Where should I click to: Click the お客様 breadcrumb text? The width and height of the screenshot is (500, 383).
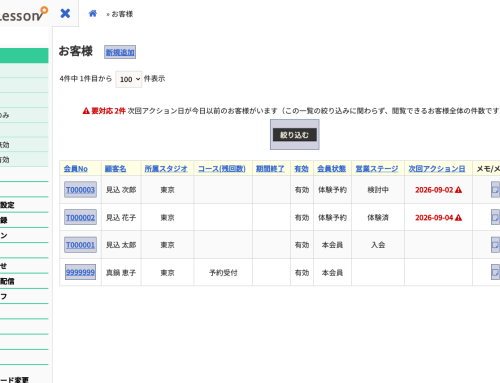pyautogui.click(x=122, y=14)
